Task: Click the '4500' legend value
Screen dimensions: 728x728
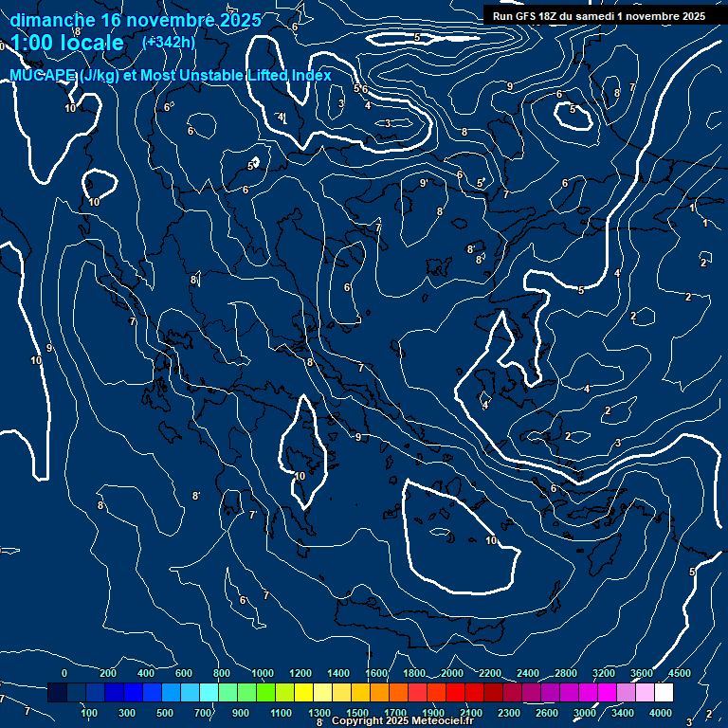Action: [680, 673]
